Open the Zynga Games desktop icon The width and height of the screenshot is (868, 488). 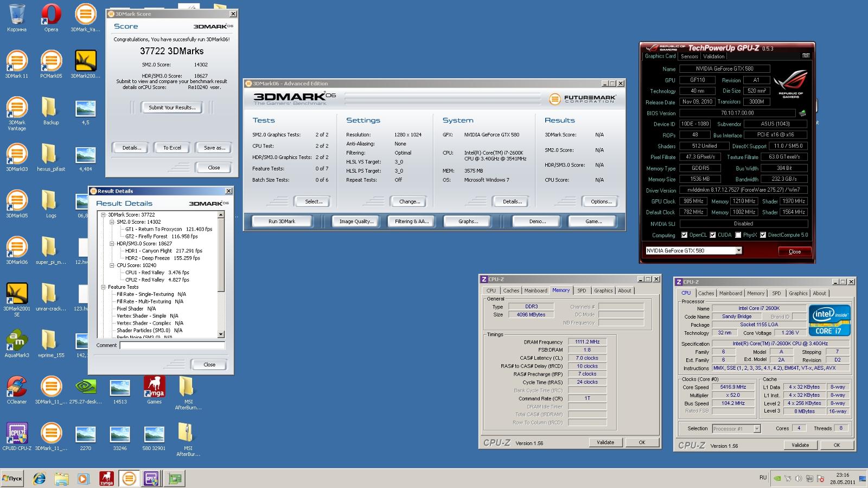[154, 390]
